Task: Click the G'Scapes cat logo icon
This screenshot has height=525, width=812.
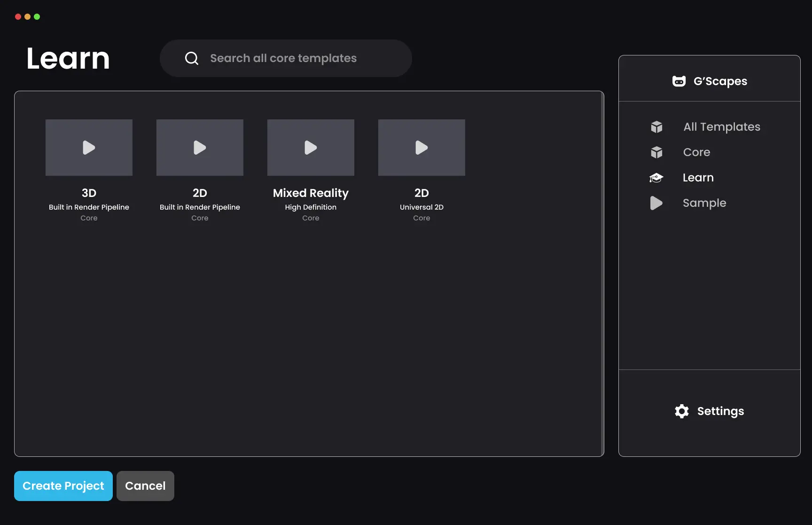Action: (679, 81)
